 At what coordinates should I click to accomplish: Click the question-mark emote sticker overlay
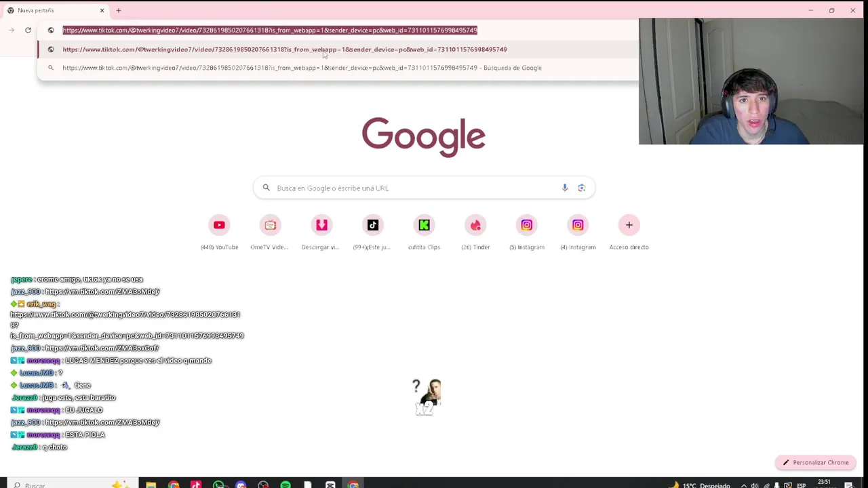427,396
